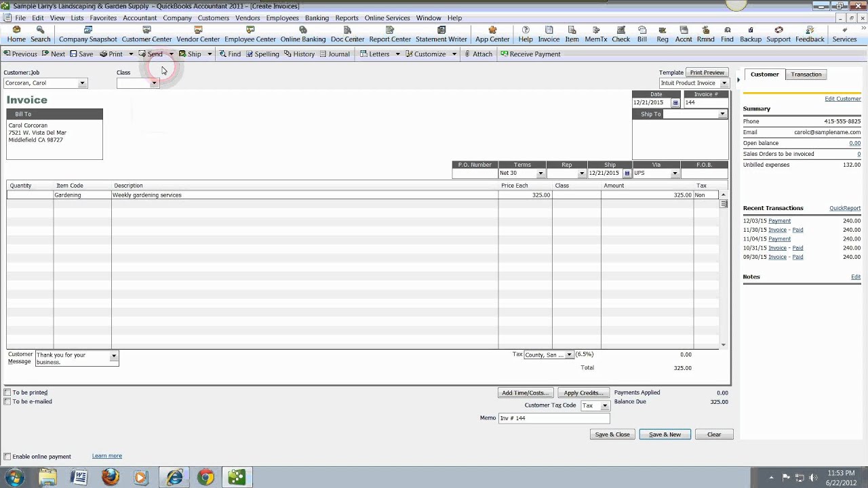Click the Rmnd reminders icon
Screen dimensions: 868x488
pos(705,35)
